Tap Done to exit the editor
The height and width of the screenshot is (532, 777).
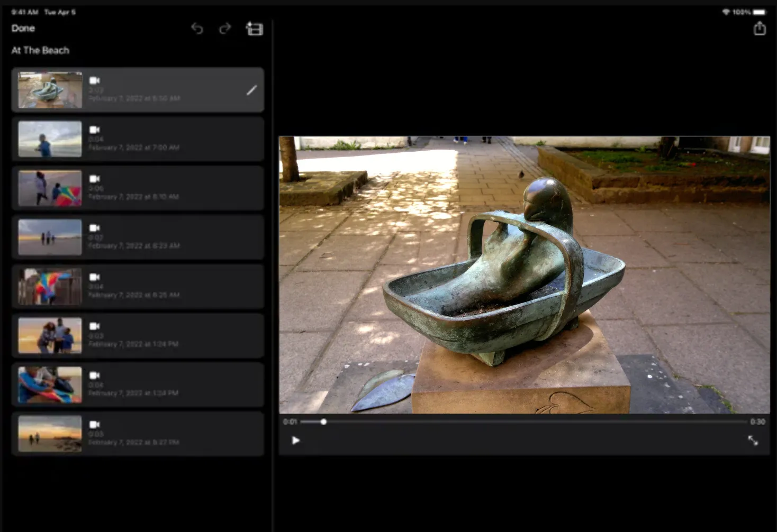click(x=22, y=28)
